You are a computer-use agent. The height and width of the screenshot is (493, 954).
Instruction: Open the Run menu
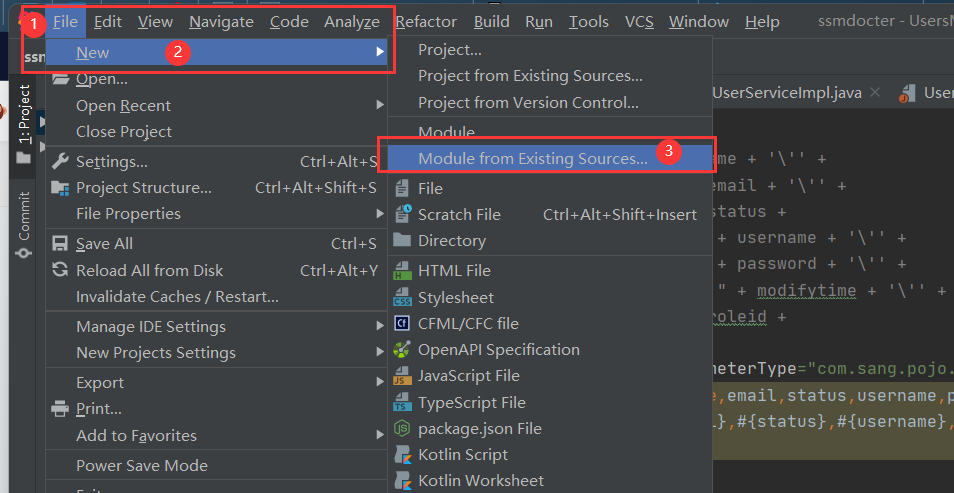539,22
